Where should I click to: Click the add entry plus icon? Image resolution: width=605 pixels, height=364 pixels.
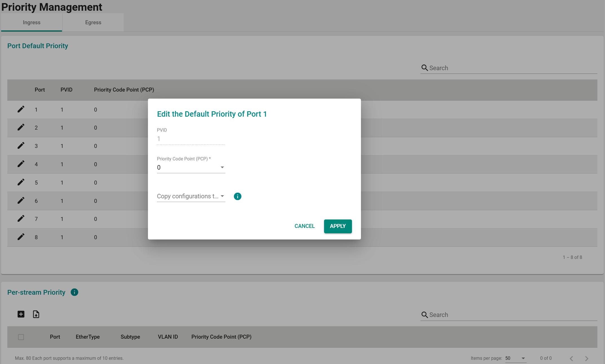(21, 314)
